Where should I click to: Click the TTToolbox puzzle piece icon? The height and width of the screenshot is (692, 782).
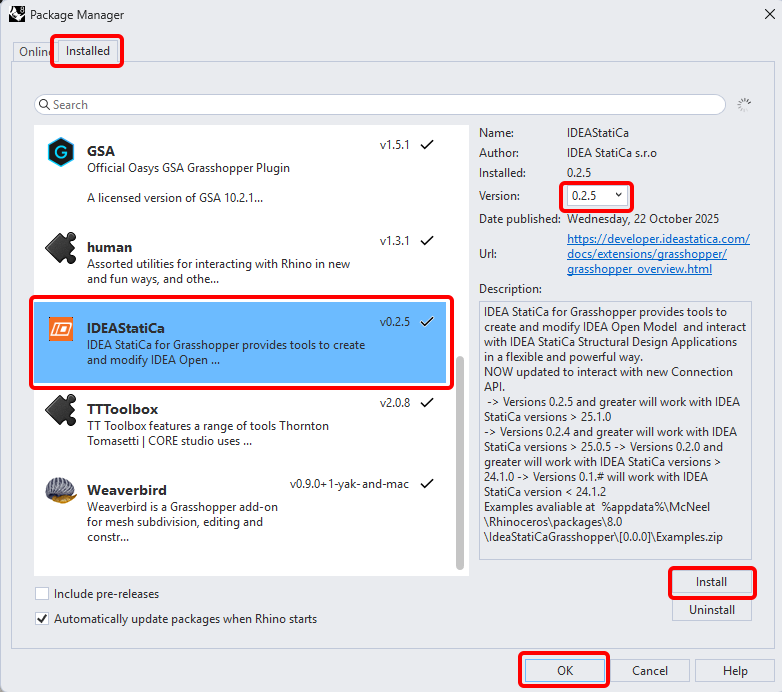(x=61, y=410)
